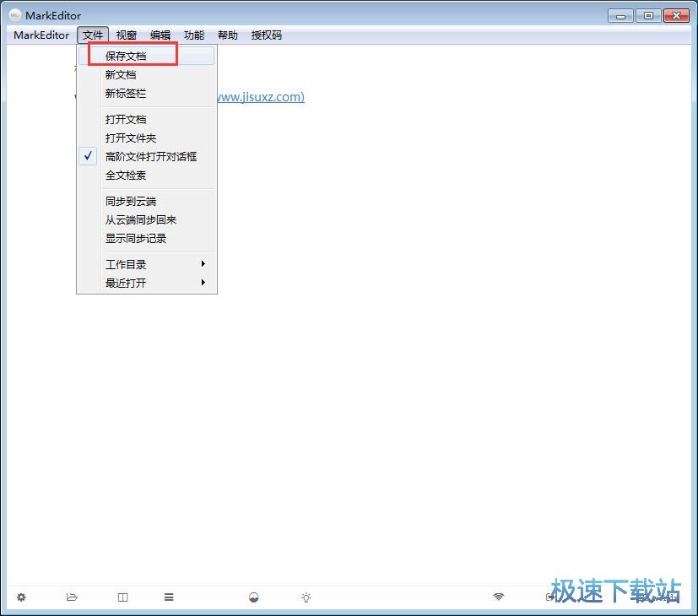The image size is (698, 616).
Task: Open the 编辑 menu
Action: (160, 35)
